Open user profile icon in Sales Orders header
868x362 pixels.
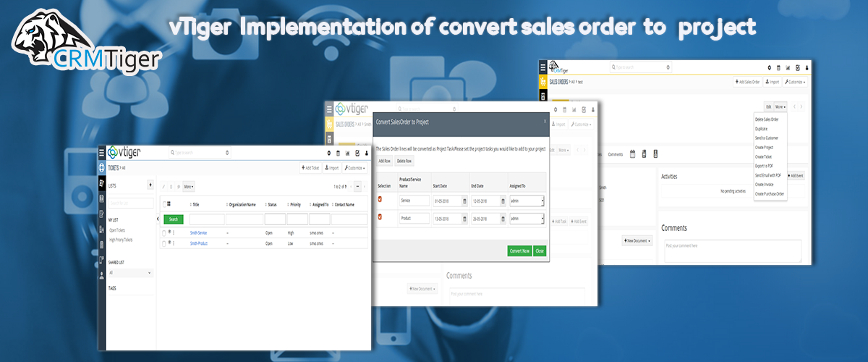(807, 68)
